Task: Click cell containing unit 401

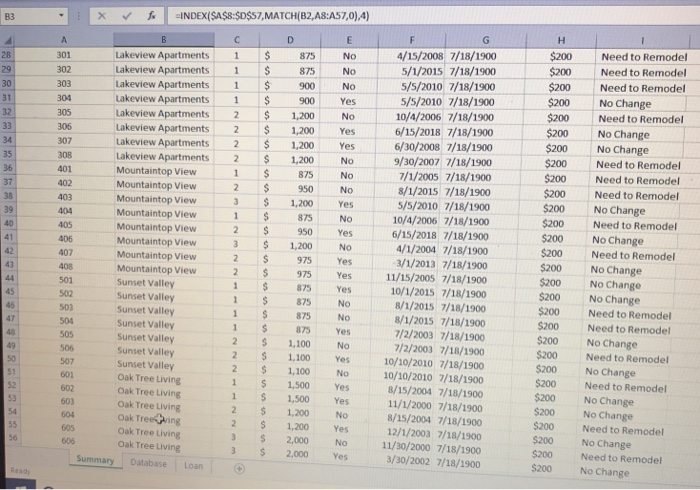Action: tap(64, 169)
